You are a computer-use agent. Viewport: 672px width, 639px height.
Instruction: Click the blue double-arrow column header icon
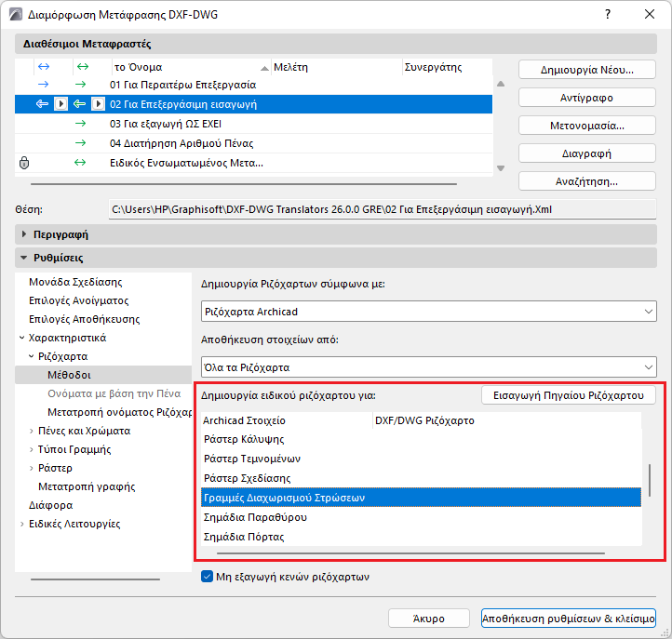tap(42, 67)
